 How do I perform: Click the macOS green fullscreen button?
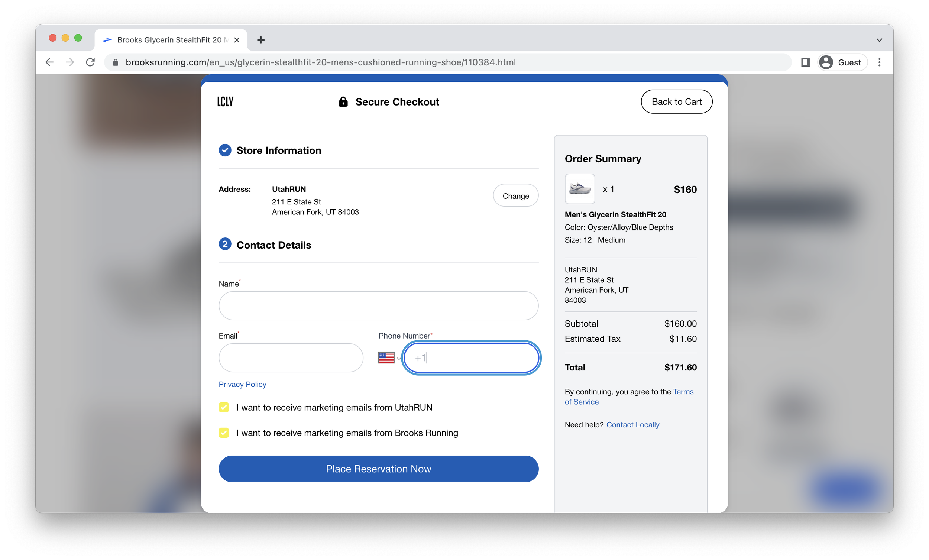pyautogui.click(x=78, y=38)
